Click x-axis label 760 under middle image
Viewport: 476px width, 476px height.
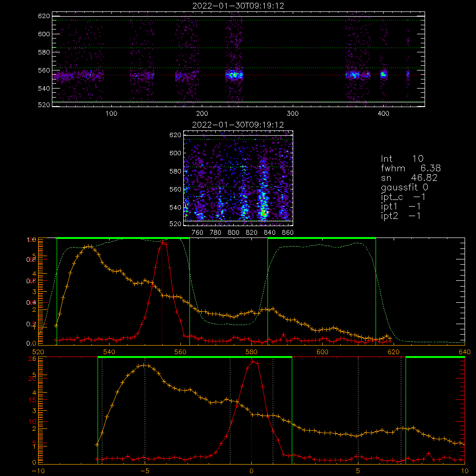198,233
